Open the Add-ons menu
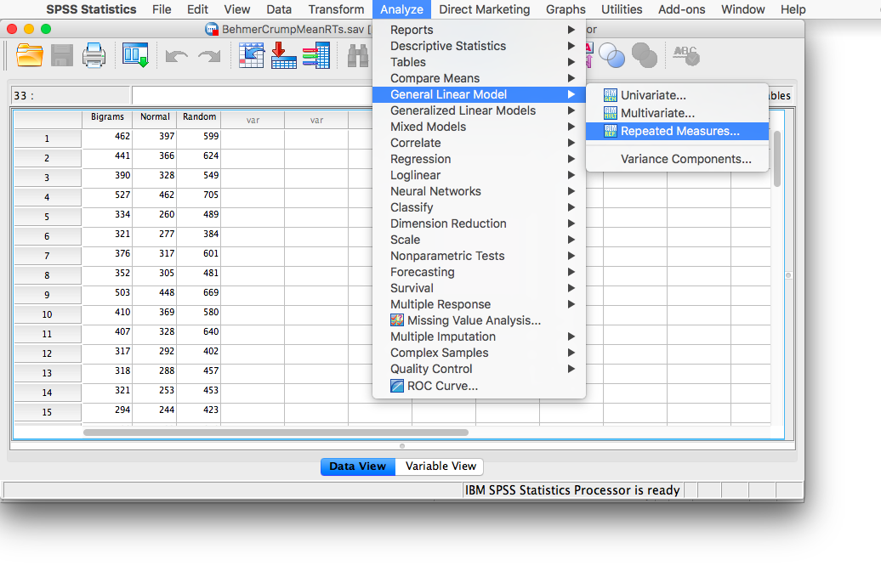The image size is (881, 588). pyautogui.click(x=681, y=9)
